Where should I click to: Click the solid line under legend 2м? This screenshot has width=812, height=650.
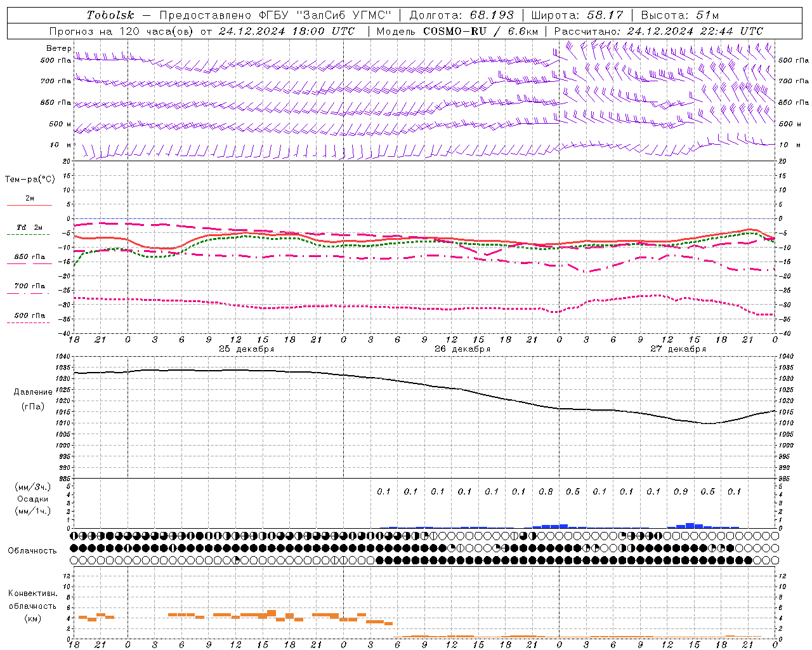tap(29, 205)
